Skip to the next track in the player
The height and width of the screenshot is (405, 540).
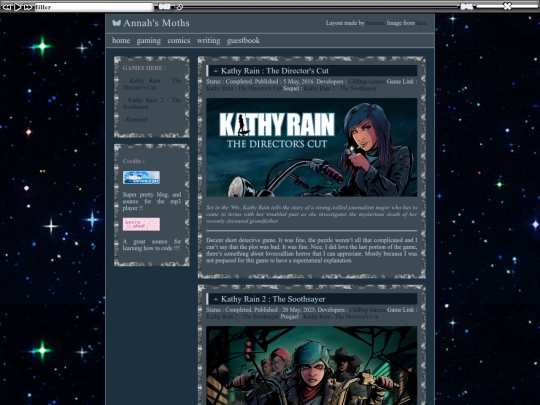pyautogui.click(x=28, y=7)
